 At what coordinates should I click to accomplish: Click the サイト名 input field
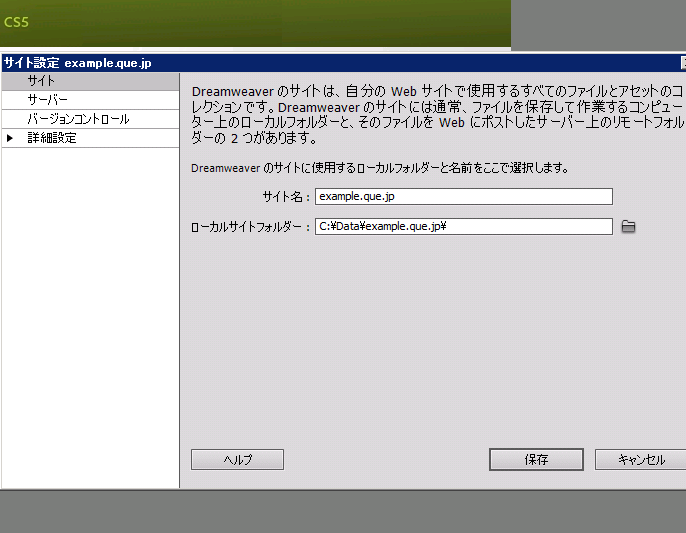tap(464, 196)
